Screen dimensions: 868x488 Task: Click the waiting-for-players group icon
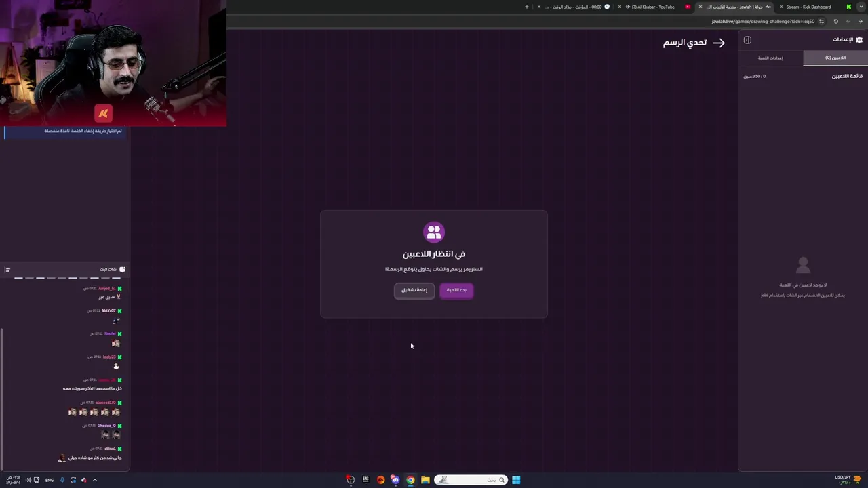point(434,232)
